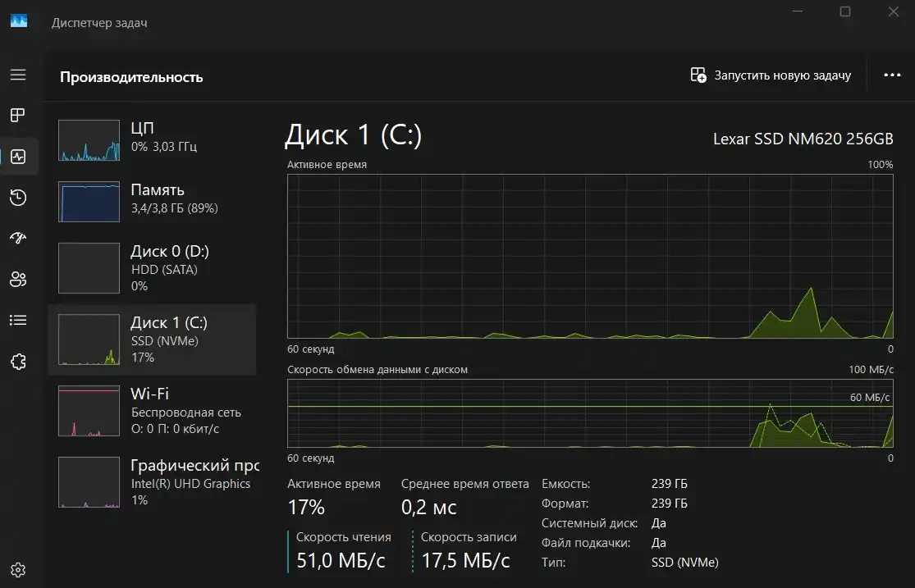Image resolution: width=915 pixels, height=588 pixels.
Task: Select the Performance page icon
Action: coord(18,157)
